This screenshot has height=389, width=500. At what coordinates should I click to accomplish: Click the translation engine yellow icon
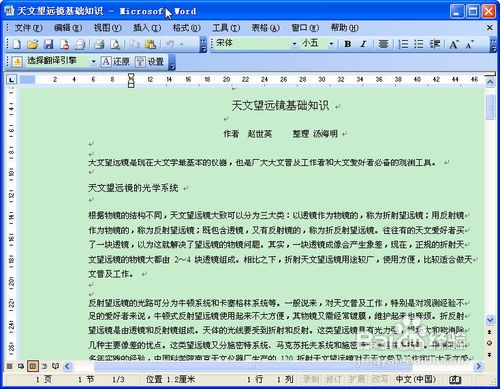[x=17, y=62]
